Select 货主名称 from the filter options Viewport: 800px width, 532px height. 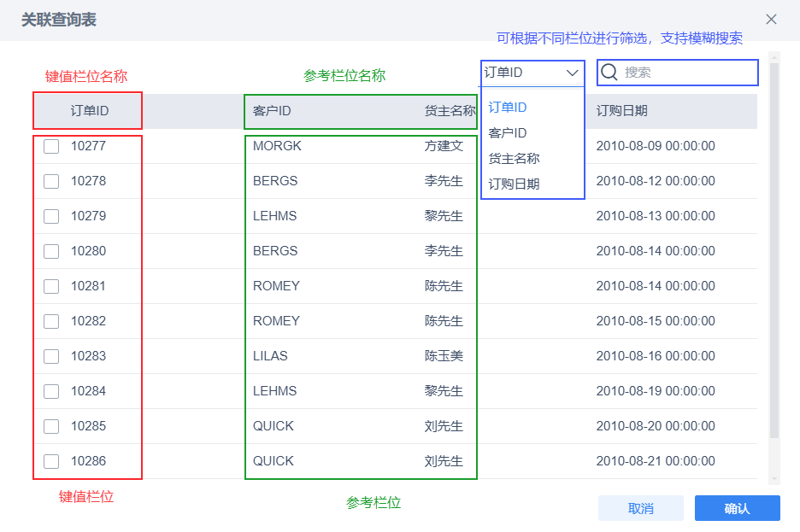tap(514, 159)
